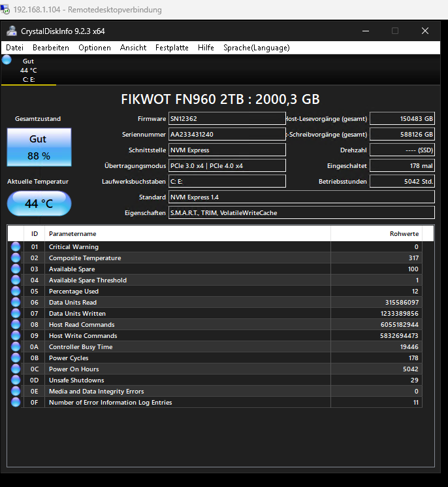Click raw value 315586097
This screenshot has height=487, width=448.
pyautogui.click(x=402, y=302)
